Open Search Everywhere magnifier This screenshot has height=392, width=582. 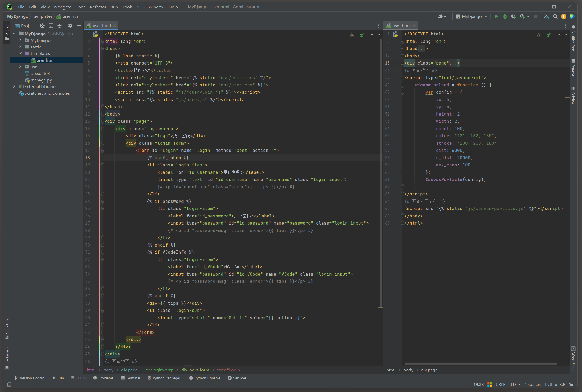tap(555, 16)
